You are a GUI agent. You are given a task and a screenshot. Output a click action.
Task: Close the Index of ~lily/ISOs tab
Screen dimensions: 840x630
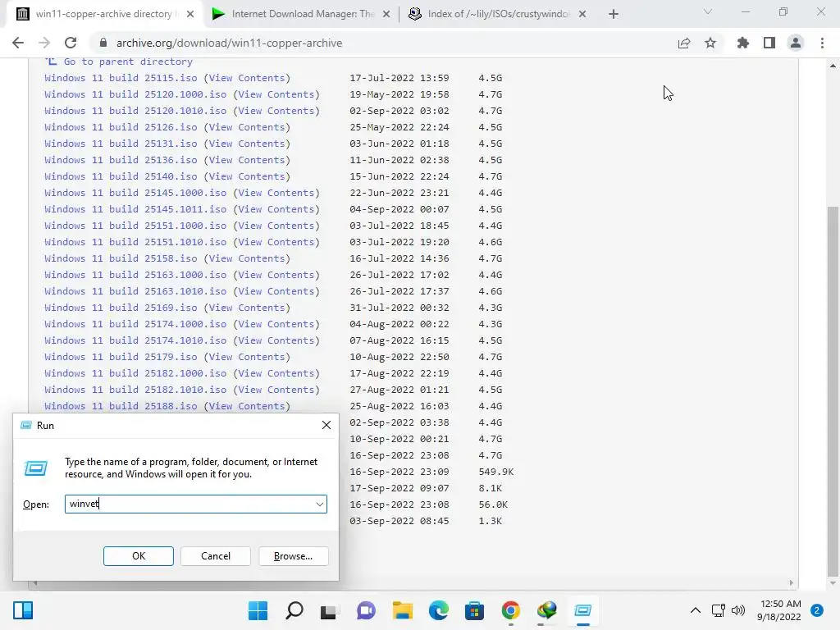point(582,14)
